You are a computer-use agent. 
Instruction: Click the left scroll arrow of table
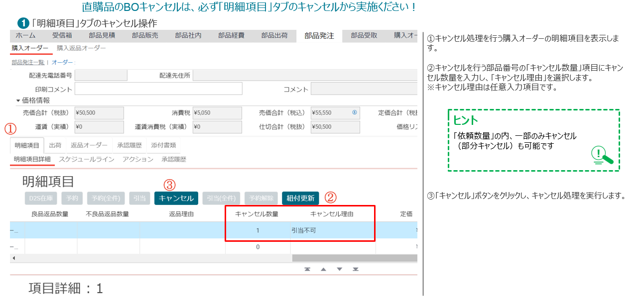click(13, 258)
